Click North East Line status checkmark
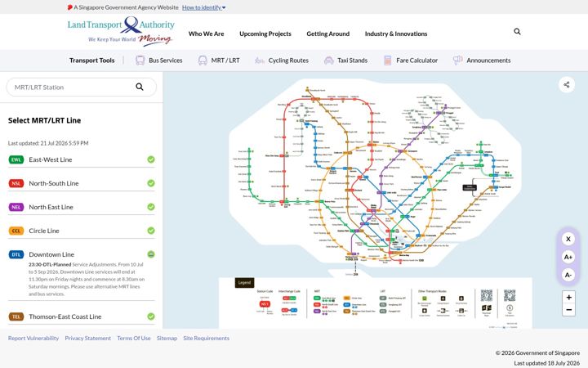Screen dimensions: 588x368 [151, 207]
